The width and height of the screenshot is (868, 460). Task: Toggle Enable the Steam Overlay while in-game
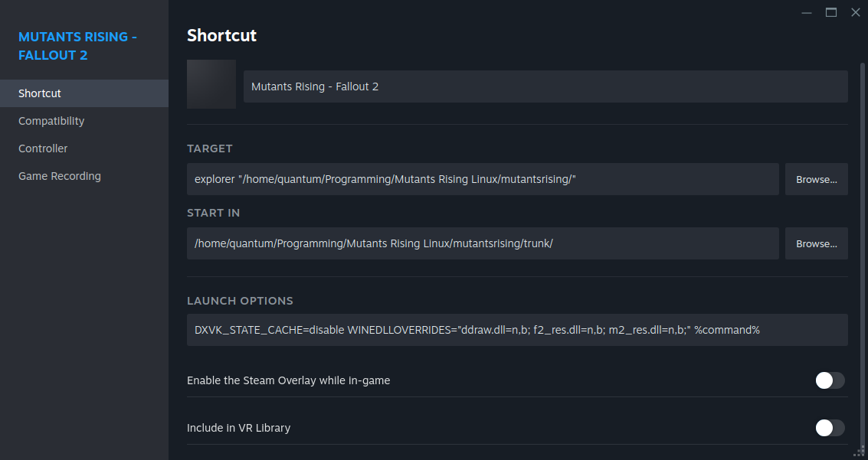[830, 380]
